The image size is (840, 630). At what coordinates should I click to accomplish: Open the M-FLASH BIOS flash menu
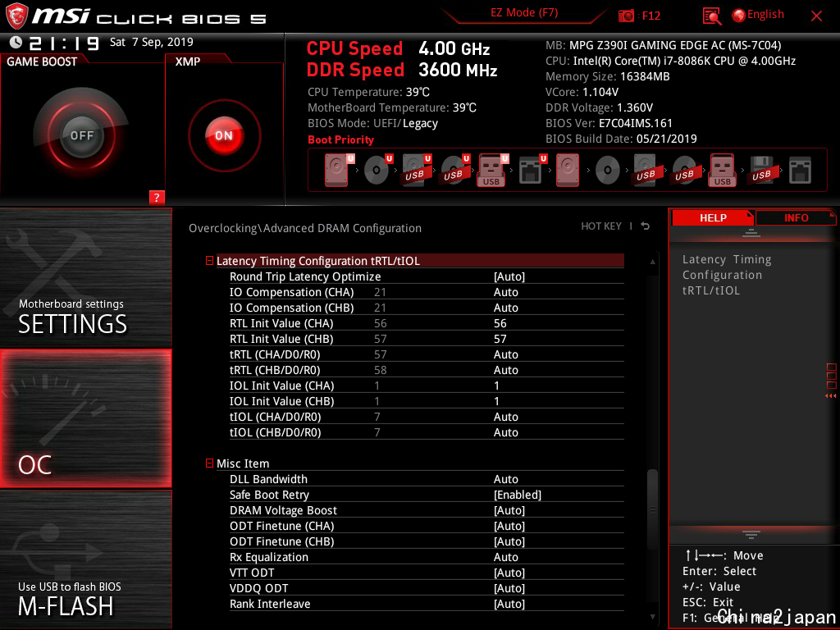coord(85,559)
